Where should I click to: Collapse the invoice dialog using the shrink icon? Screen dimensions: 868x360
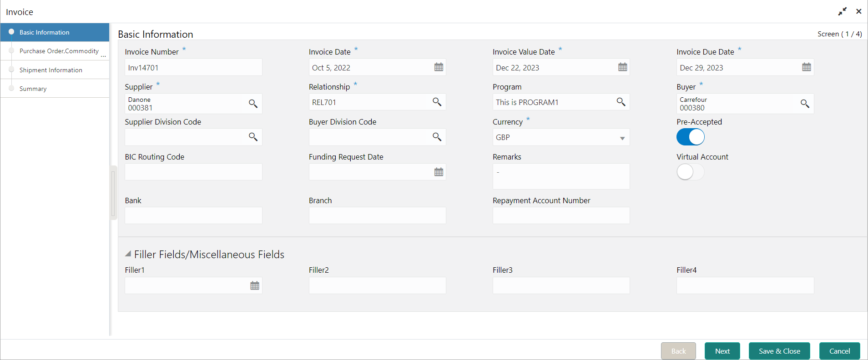tap(843, 11)
